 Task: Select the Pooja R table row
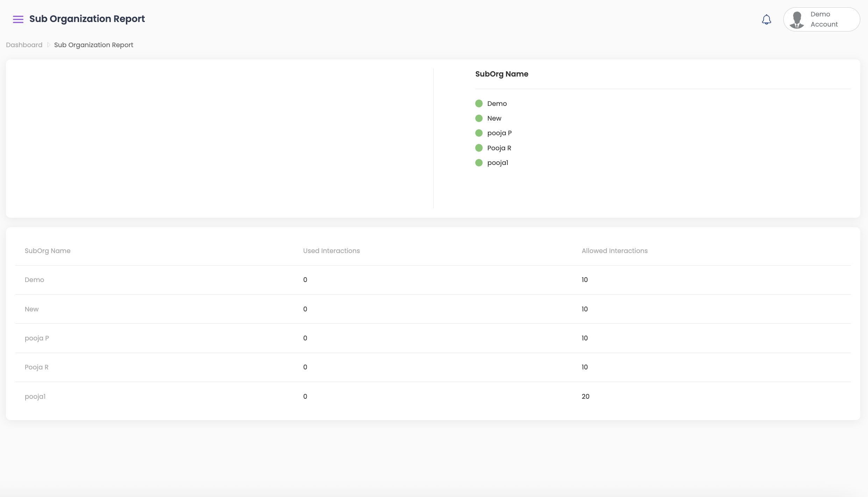click(36, 367)
